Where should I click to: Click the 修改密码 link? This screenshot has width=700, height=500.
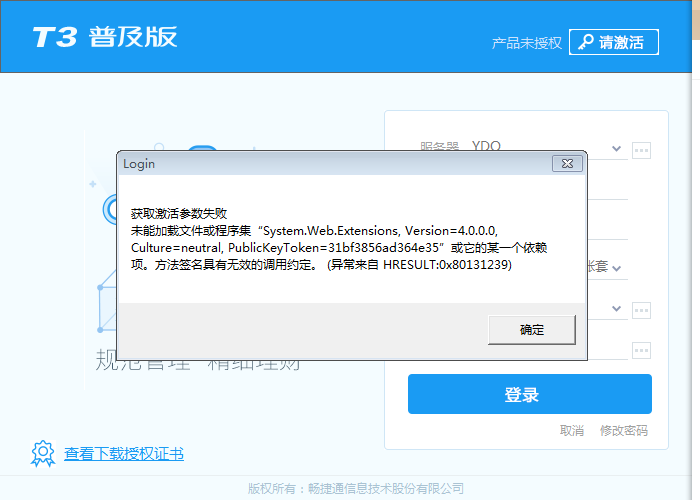point(624,430)
